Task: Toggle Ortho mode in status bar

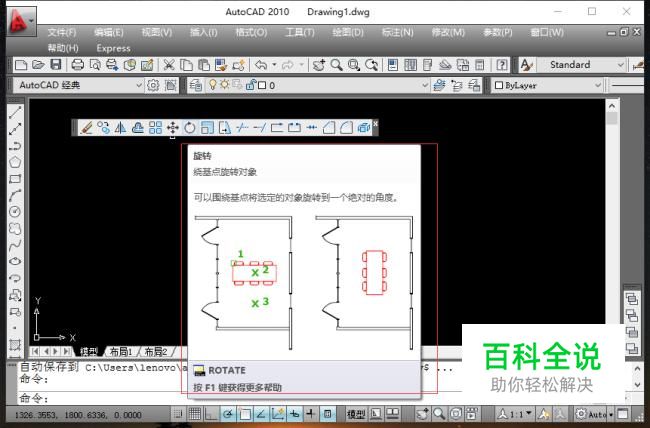Action: point(211,413)
